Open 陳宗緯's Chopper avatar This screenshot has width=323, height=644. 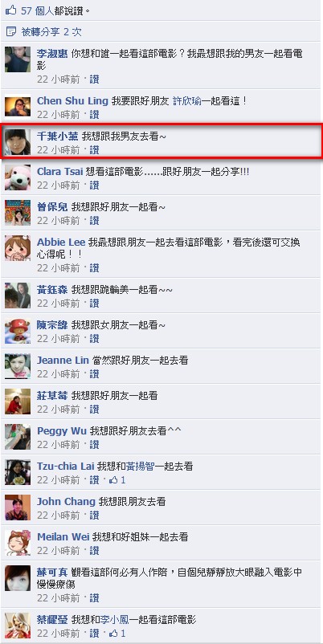(x=18, y=331)
